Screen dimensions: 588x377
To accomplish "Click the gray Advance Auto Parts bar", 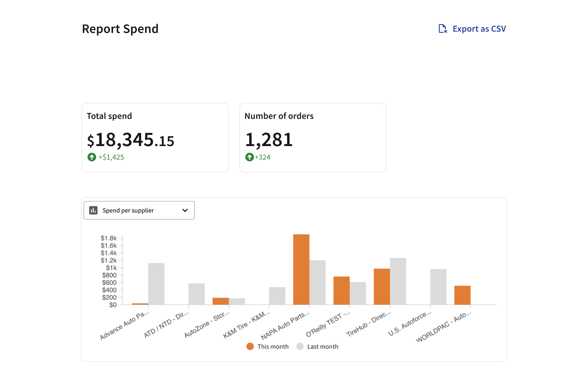I will (156, 284).
